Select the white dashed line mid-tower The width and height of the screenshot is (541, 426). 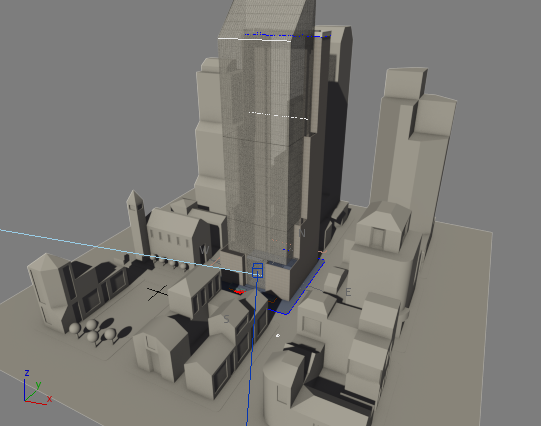click(x=278, y=116)
